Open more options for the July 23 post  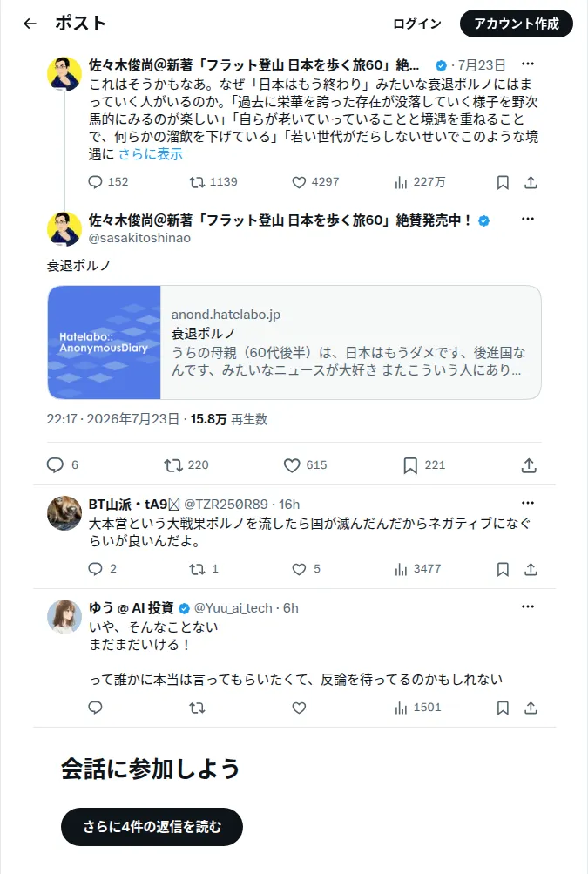coord(528,64)
